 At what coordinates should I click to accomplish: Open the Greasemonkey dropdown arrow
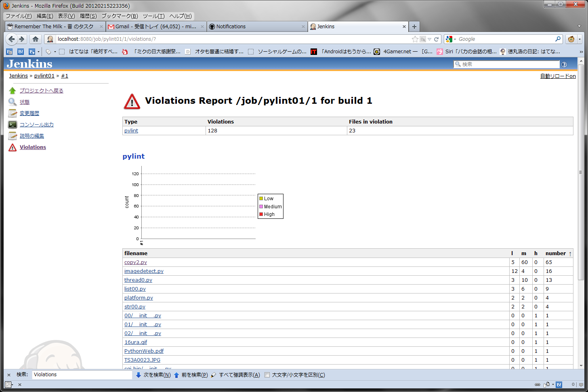(x=580, y=39)
